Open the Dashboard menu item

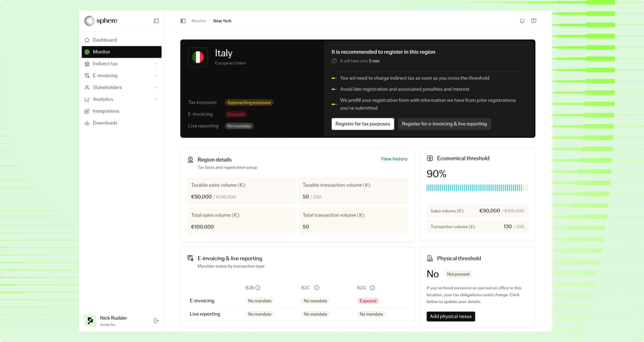point(121,40)
